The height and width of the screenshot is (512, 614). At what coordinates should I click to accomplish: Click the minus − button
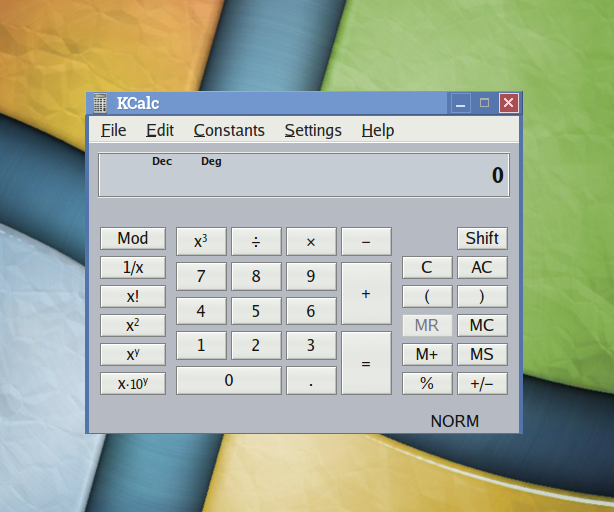point(366,241)
